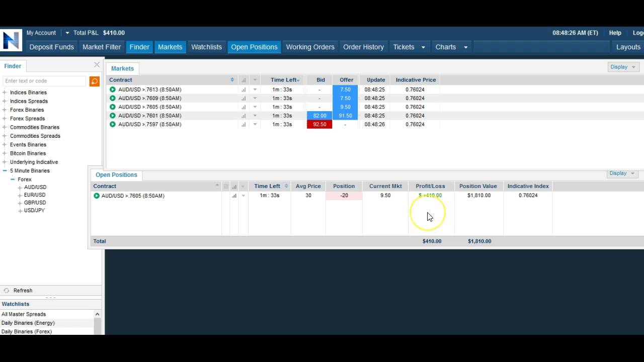Select Daily Binaries (Energy) watchlist
This screenshot has height=362, width=644.
tap(28, 323)
